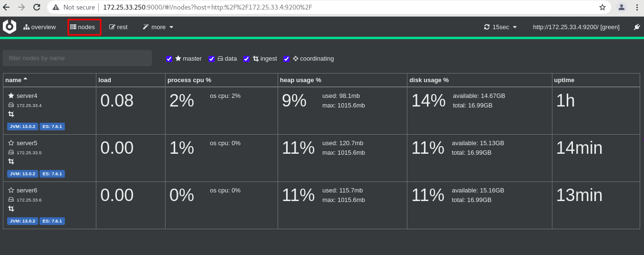Click the os cpu: 2% text
Viewport: 644px width, 255px height.
225,96
